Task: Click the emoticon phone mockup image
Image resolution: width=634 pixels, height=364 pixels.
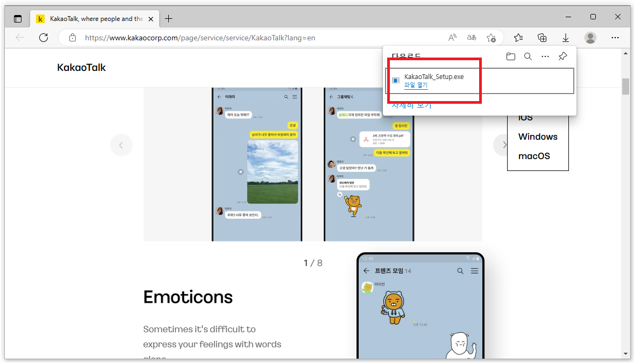Action: (x=421, y=306)
